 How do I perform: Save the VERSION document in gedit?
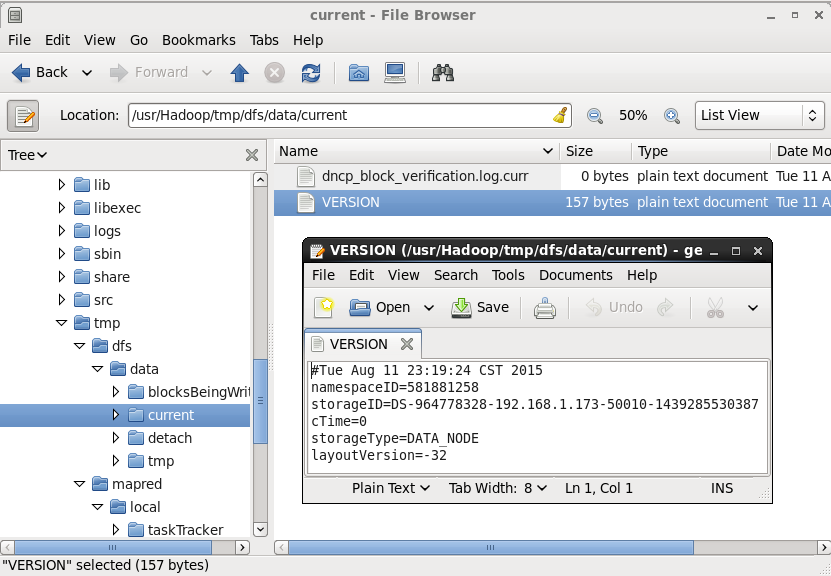(480, 307)
